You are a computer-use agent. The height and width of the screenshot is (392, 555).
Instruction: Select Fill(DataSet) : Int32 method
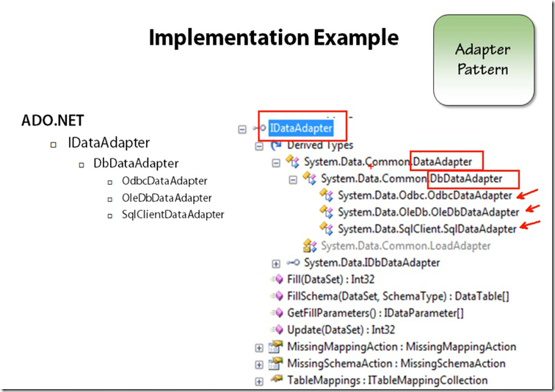click(331, 280)
